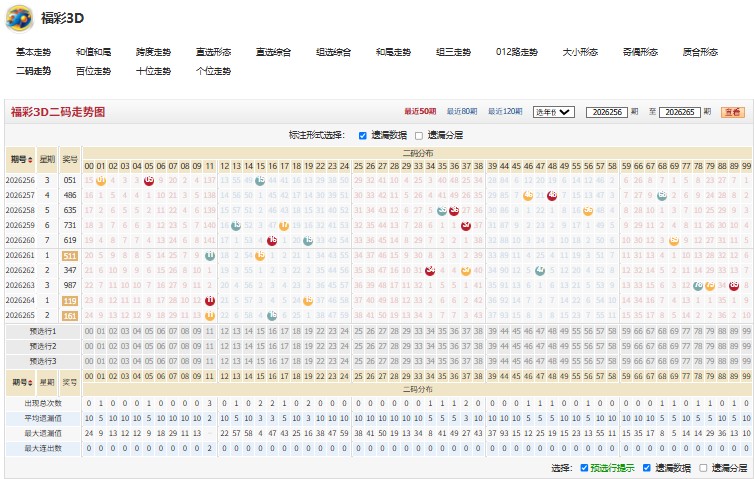
Task: Click orange ball 69 in row 2026260
Action: click(x=674, y=240)
